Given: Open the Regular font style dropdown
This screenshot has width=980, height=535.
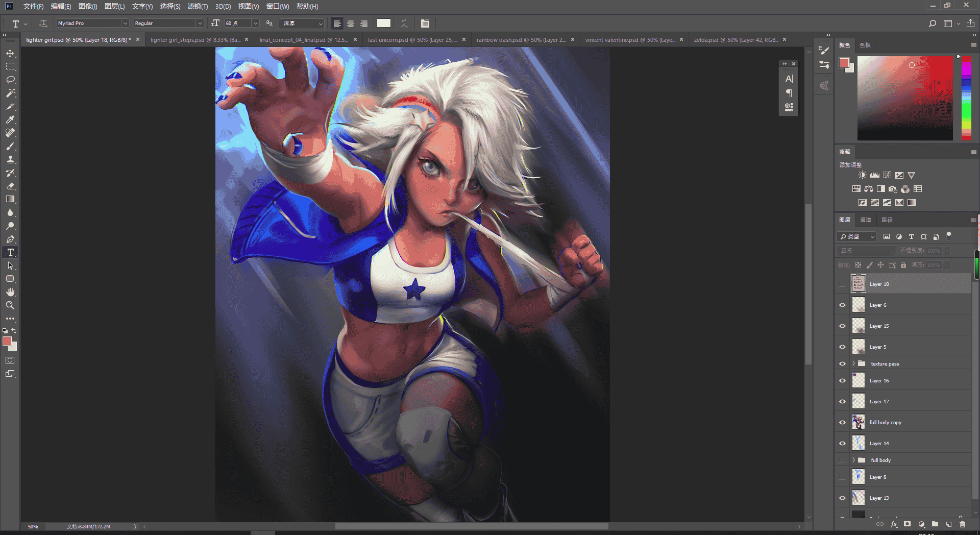Looking at the screenshot, I should click(x=200, y=23).
